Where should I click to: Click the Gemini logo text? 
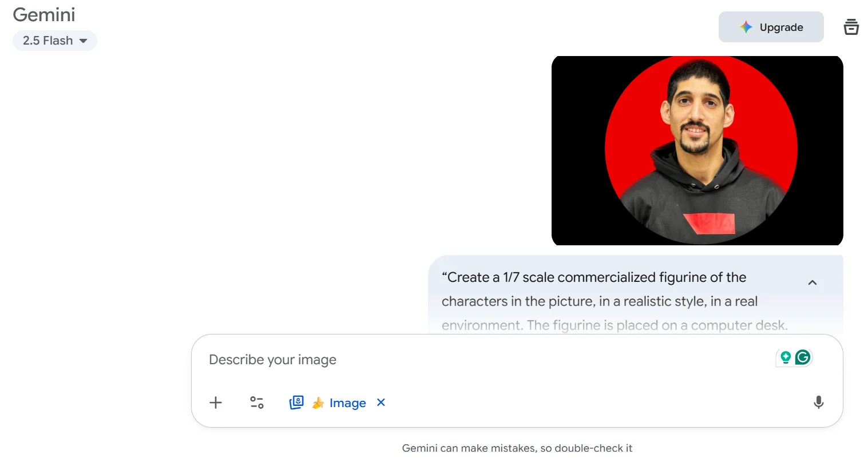pos(44,15)
